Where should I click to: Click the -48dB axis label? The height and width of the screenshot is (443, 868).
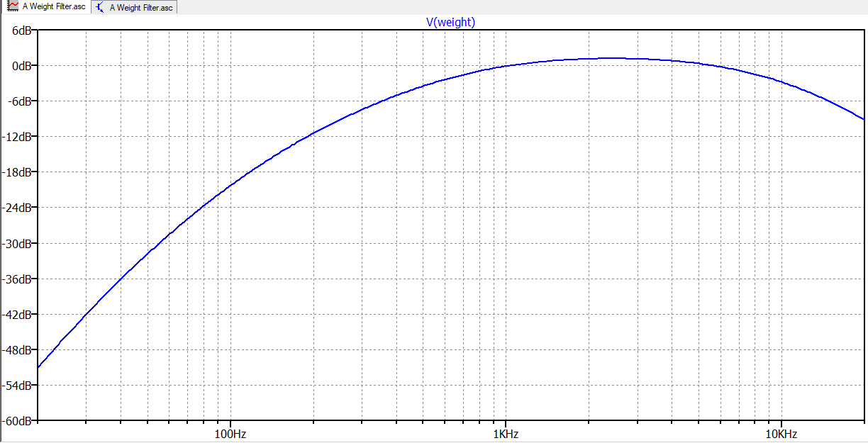coord(18,349)
